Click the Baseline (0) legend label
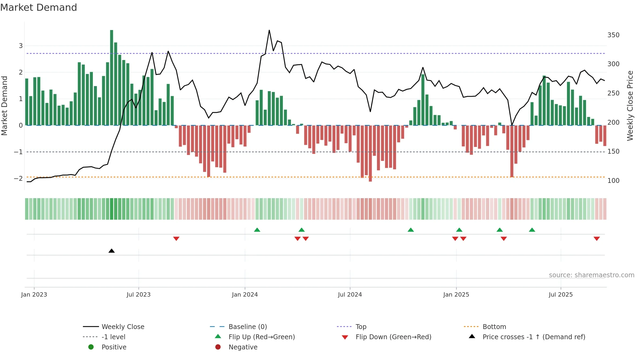Viewport: 644px width, 362px height. [x=248, y=327]
